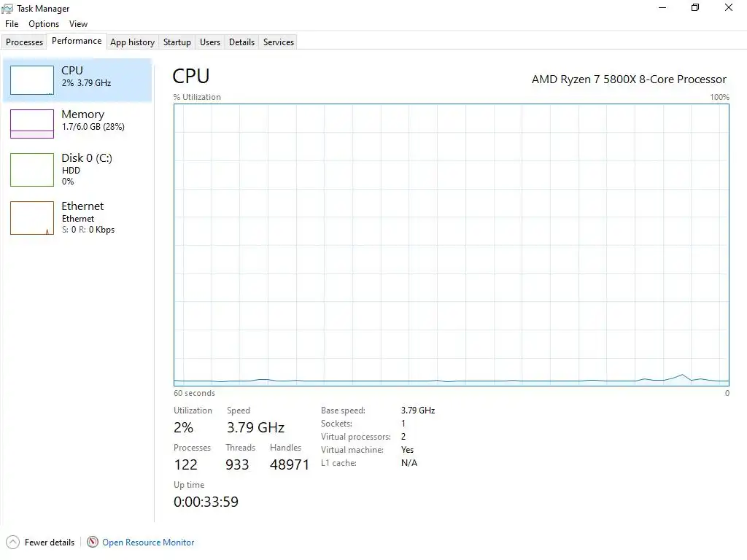Open the File menu
747x560 pixels.
(12, 24)
